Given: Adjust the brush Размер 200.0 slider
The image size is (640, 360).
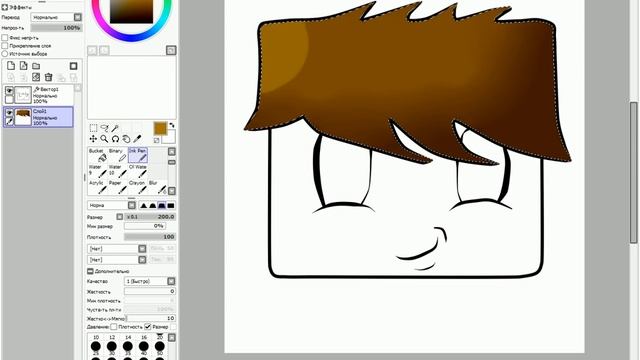Looking at the screenshot, I should point(150,217).
